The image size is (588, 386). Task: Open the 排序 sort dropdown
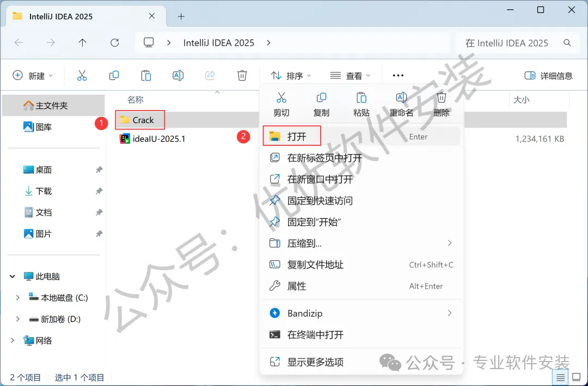click(291, 76)
